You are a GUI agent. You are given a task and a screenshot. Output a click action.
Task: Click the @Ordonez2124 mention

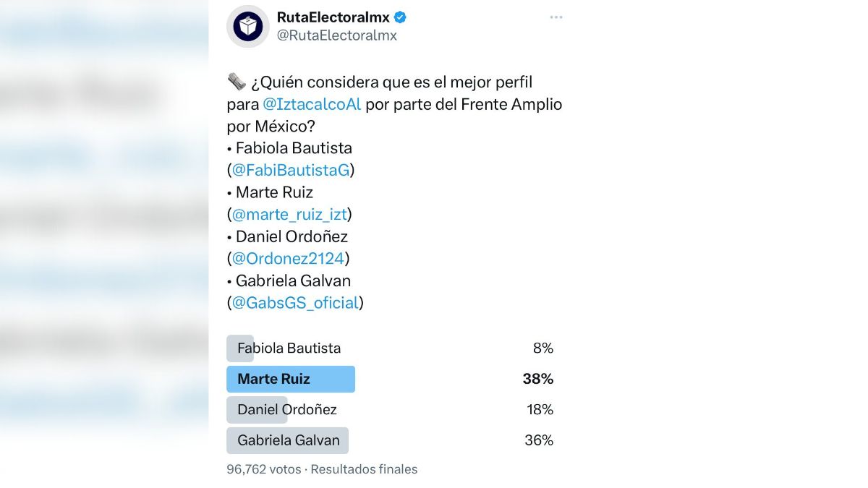coord(288,258)
